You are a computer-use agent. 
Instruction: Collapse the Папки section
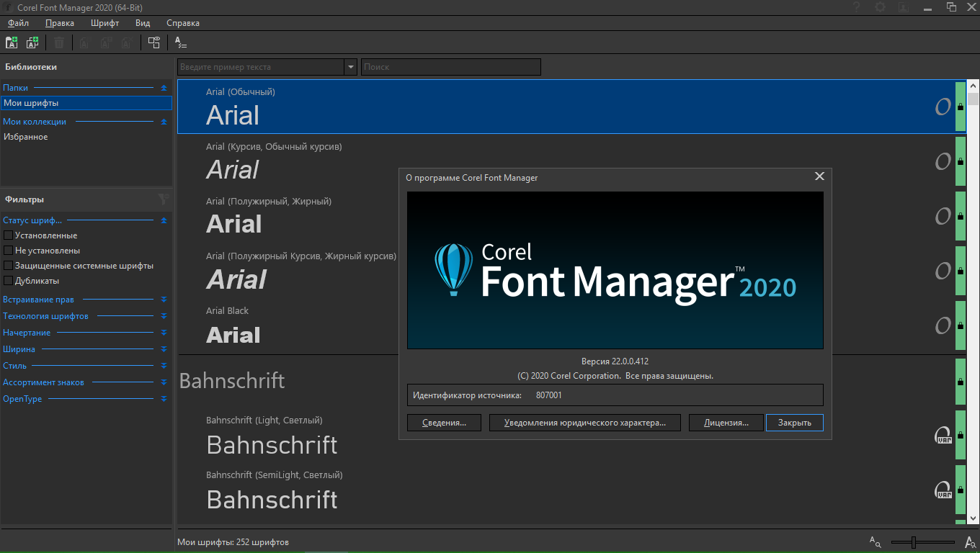(164, 88)
